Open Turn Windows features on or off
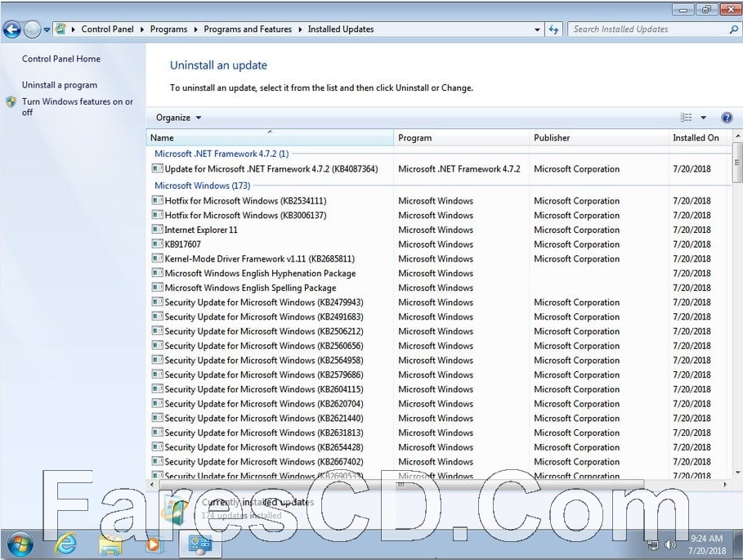The image size is (743, 560). tap(77, 106)
